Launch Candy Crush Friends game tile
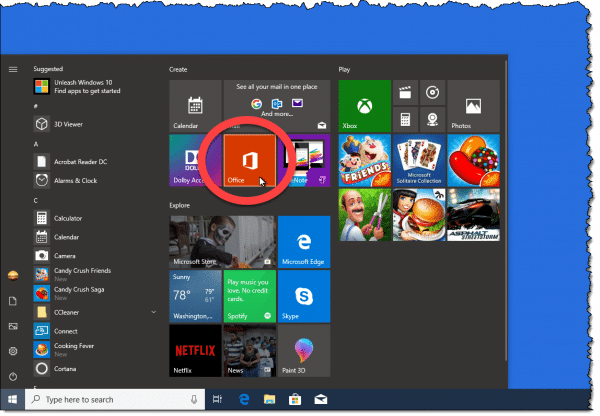The image size is (600, 416). pyautogui.click(x=365, y=160)
